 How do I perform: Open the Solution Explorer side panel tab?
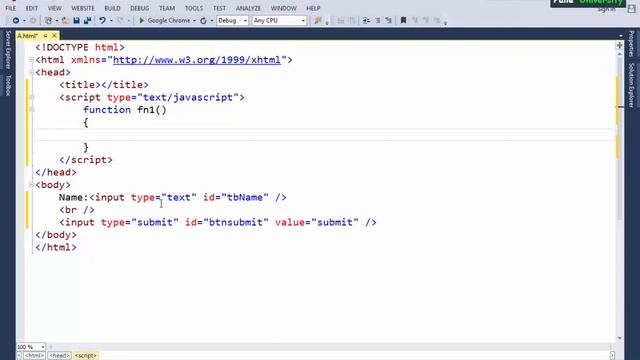[631, 85]
